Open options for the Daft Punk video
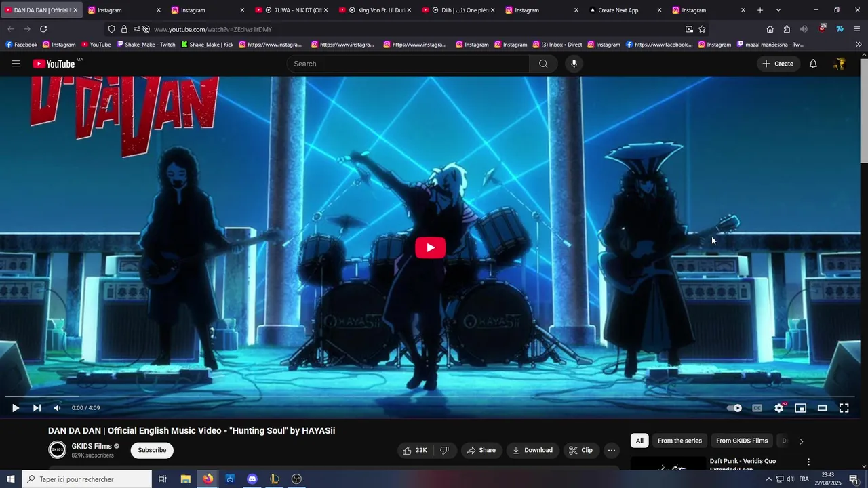 click(x=808, y=462)
